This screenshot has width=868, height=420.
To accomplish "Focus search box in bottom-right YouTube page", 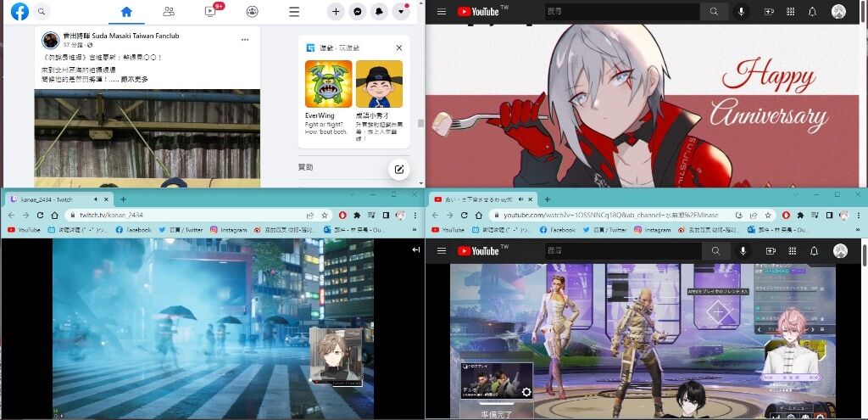I will pyautogui.click(x=623, y=251).
